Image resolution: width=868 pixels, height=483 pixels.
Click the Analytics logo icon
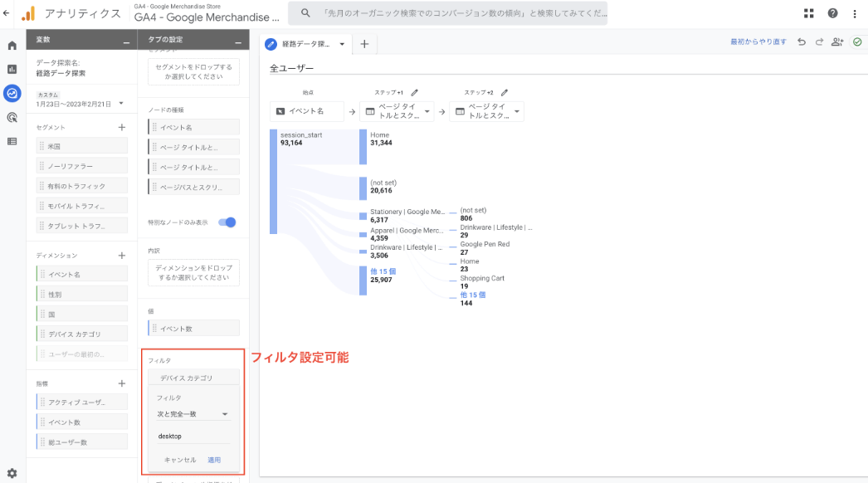28,13
